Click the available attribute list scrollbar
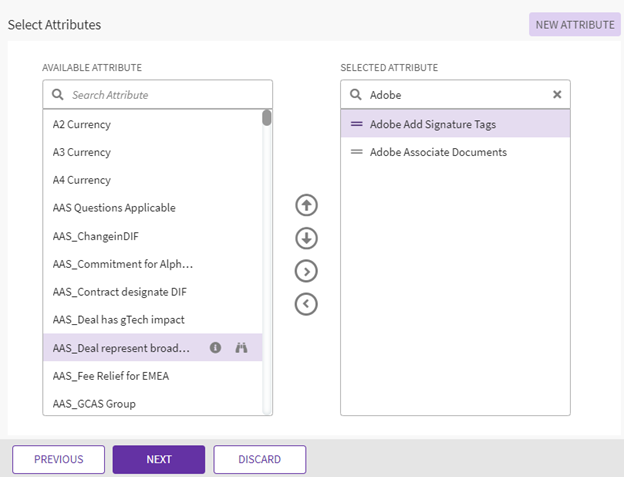Image resolution: width=624 pixels, height=477 pixels. [267, 119]
